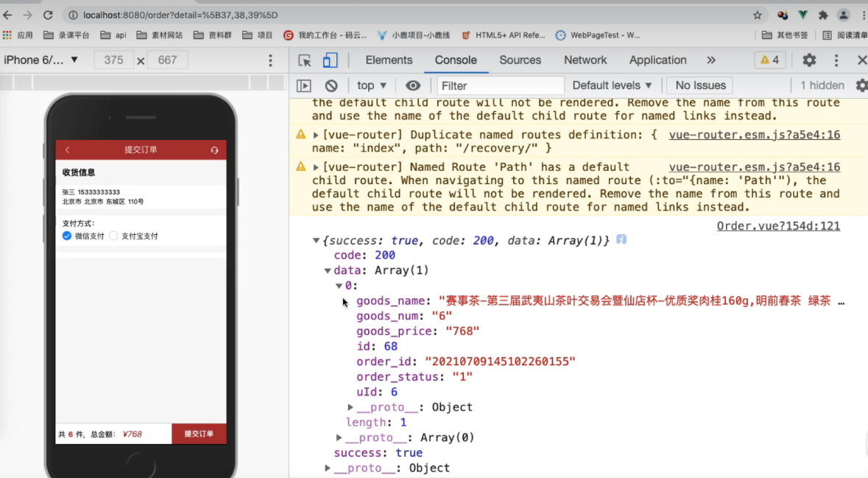Open the DevTools customize three-dot menu

(x=836, y=60)
